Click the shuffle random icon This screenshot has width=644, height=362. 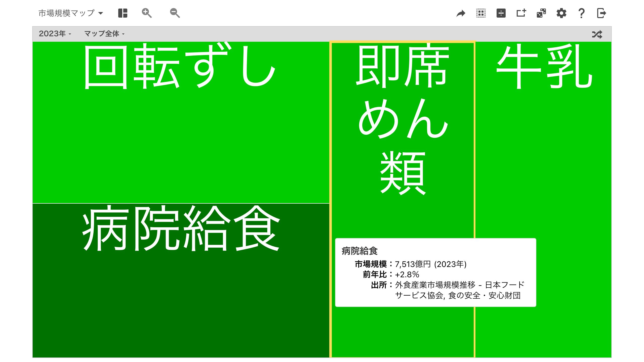597,34
